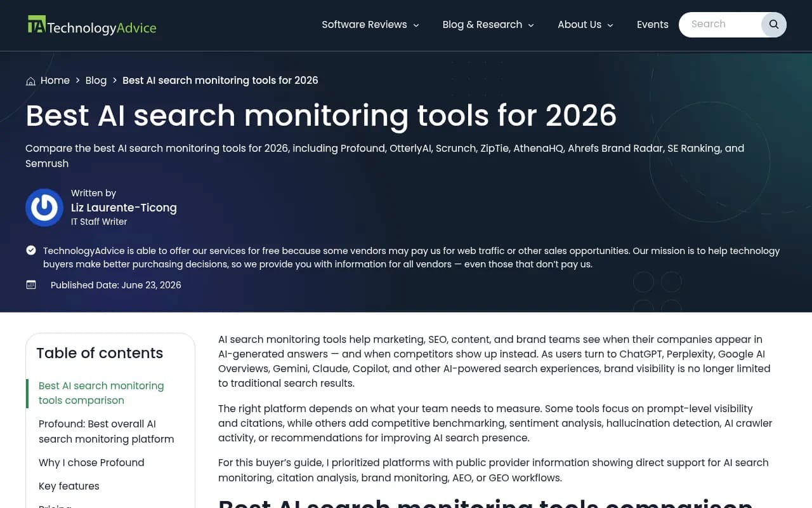Click the author avatar of Liz Laurente-Ticong

click(x=44, y=208)
